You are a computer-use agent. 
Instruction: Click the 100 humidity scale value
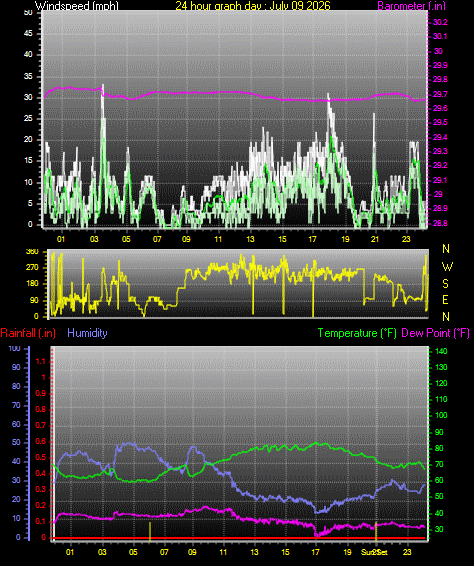pos(14,348)
